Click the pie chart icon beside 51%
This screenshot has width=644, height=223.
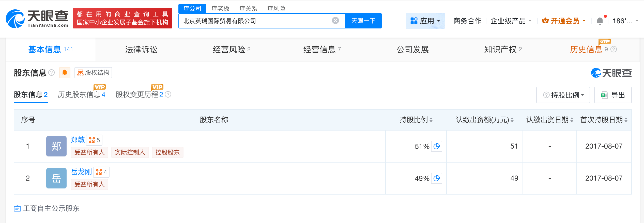coord(437,146)
